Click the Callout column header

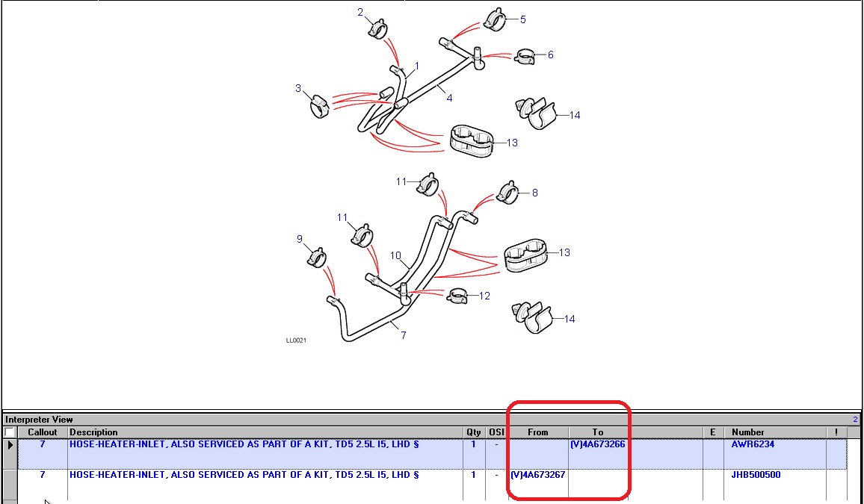pyautogui.click(x=43, y=432)
